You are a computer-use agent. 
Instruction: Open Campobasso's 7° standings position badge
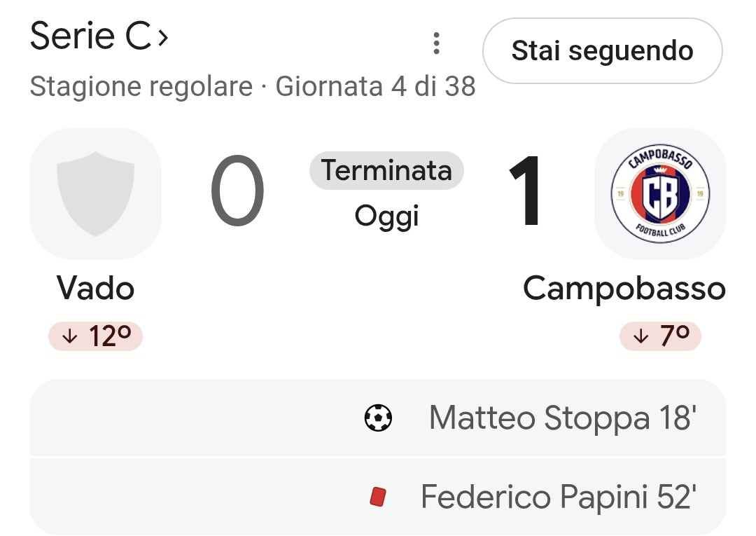[x=660, y=336]
